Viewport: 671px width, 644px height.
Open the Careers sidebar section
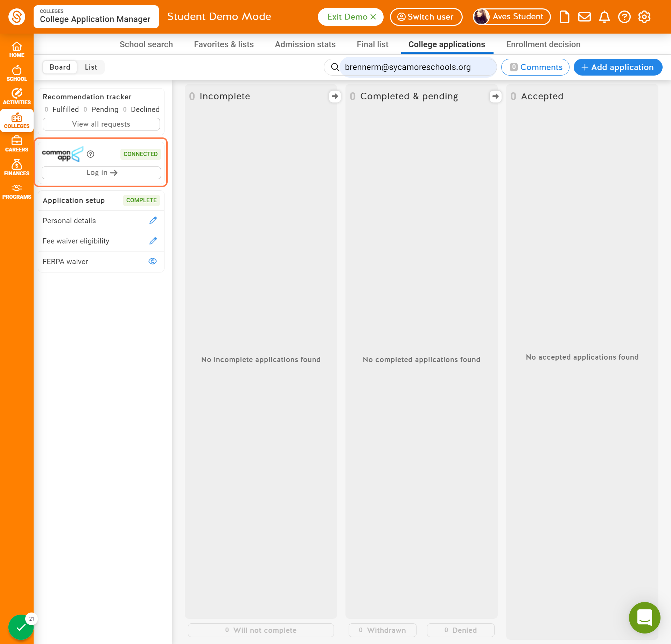coord(16,144)
